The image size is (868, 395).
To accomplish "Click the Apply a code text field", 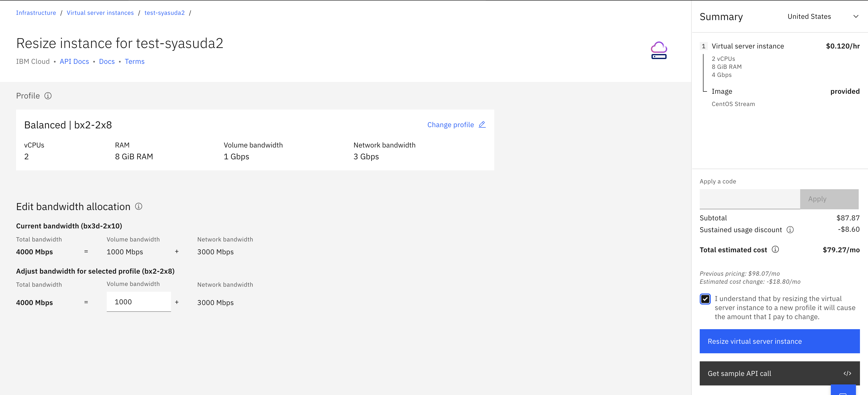I will coord(749,199).
